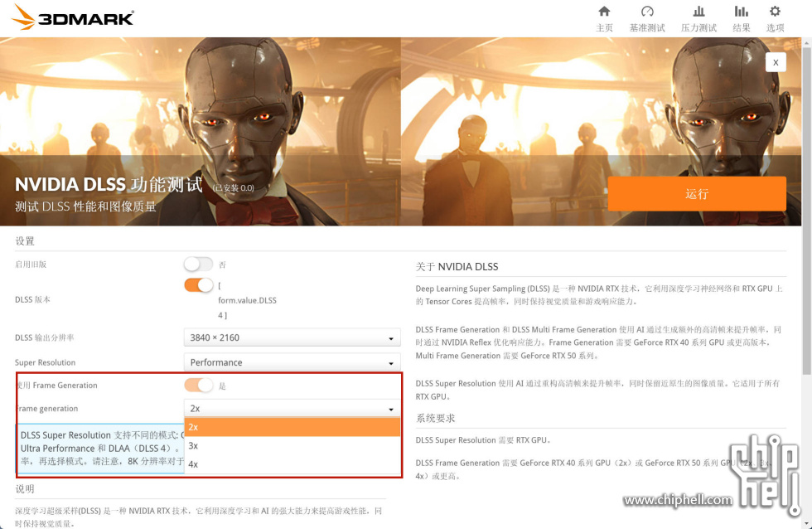This screenshot has height=529, width=812.
Task: Close the DLSS test panel with X
Action: tap(776, 62)
